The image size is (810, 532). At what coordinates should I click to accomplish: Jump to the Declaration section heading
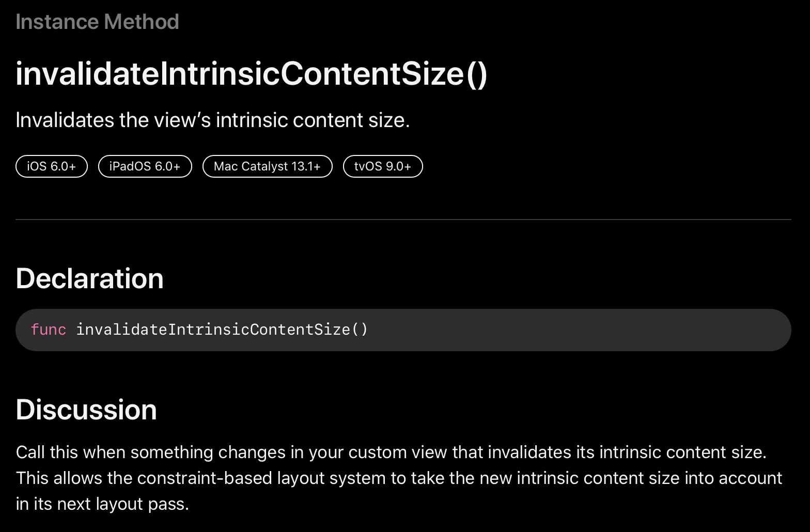(x=90, y=278)
